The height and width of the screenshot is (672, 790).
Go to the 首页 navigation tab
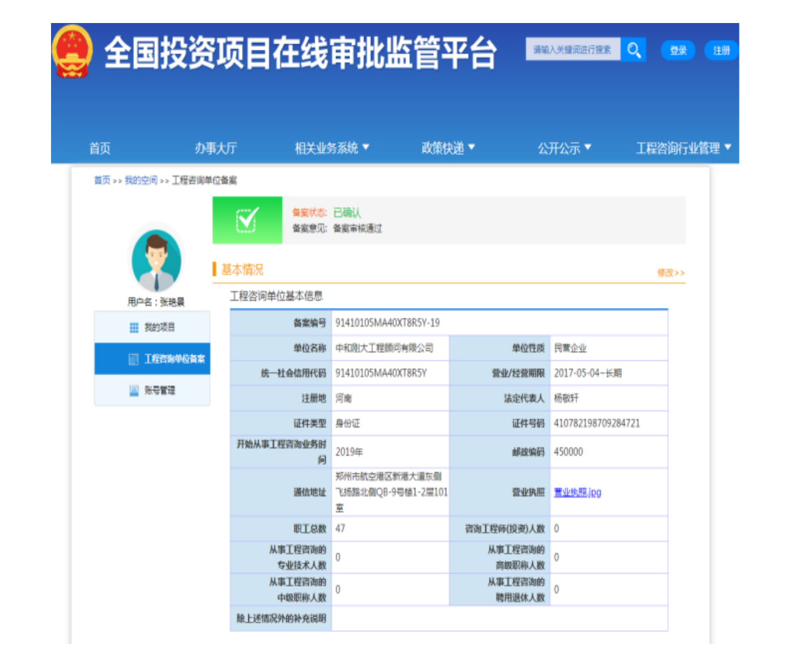click(x=100, y=148)
